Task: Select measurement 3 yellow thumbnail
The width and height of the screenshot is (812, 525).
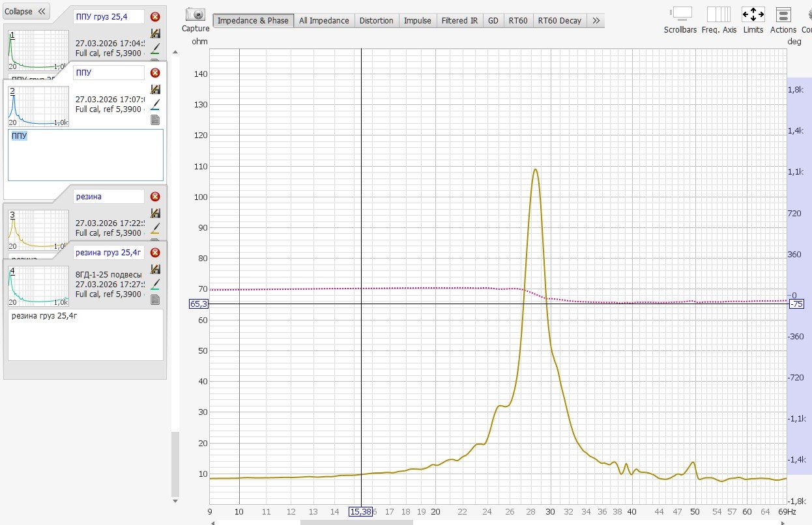Action: click(x=38, y=229)
